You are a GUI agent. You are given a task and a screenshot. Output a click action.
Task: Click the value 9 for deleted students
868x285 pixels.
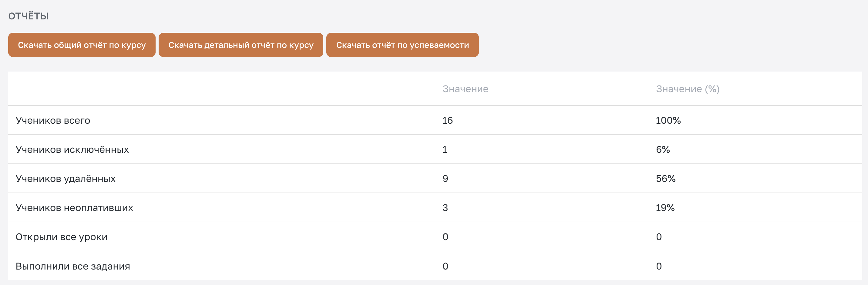[445, 179]
